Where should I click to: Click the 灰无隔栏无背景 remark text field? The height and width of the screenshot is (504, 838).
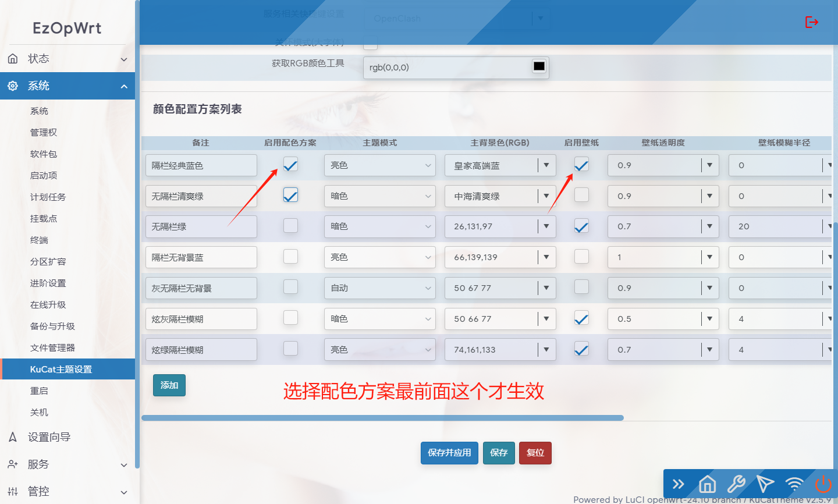[x=201, y=288]
